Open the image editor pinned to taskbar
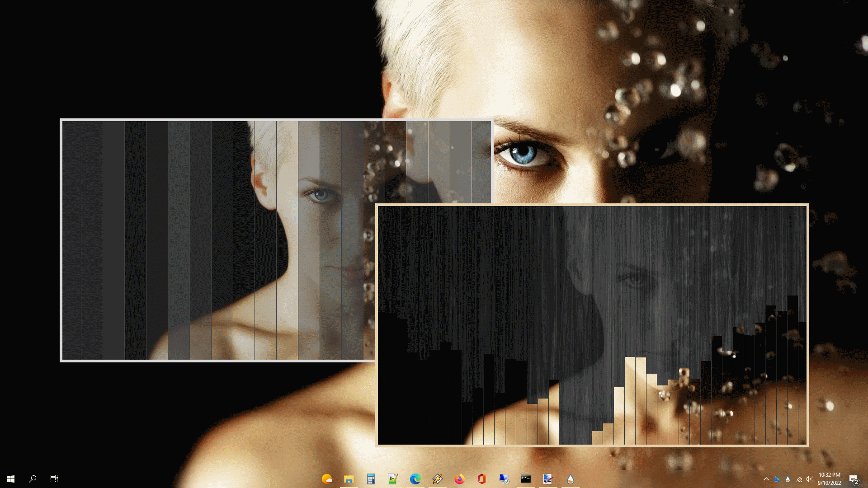This screenshot has width=868, height=488. click(547, 479)
